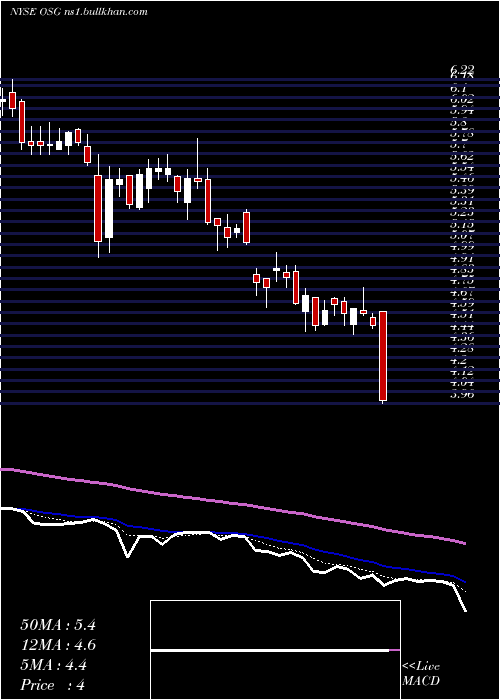The height and width of the screenshot is (700, 500).
Task: Click the Price : 4 label
Action: tap(53, 685)
